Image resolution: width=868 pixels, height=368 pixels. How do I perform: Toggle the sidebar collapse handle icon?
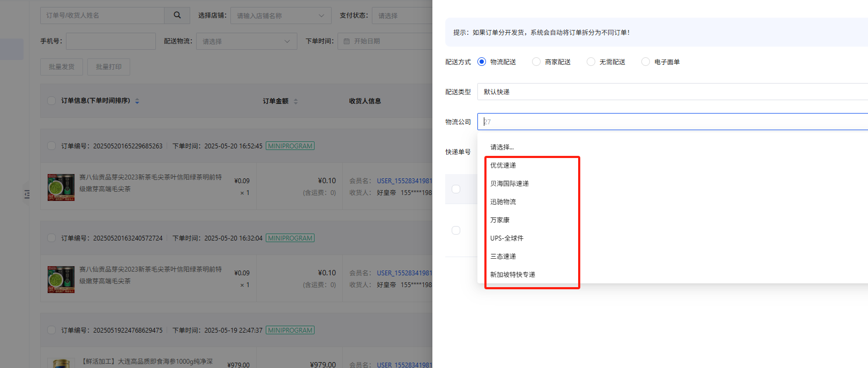(27, 194)
